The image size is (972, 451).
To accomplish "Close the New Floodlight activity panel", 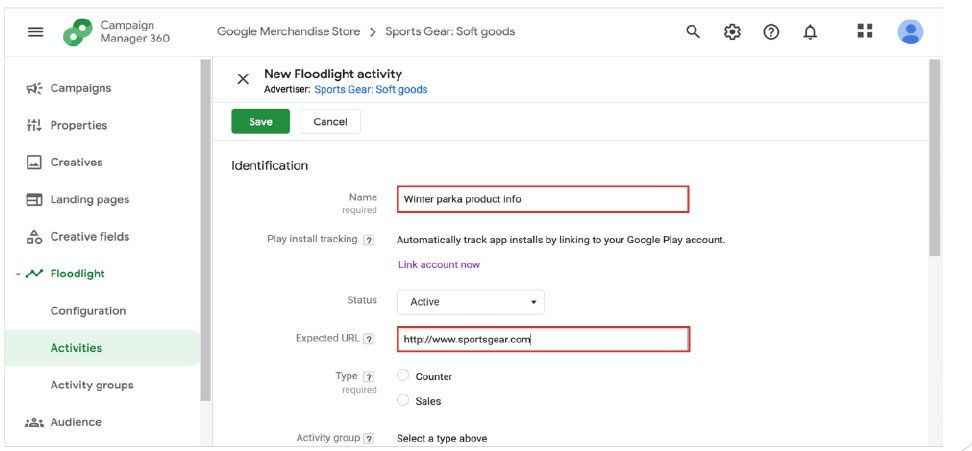I will [243, 79].
